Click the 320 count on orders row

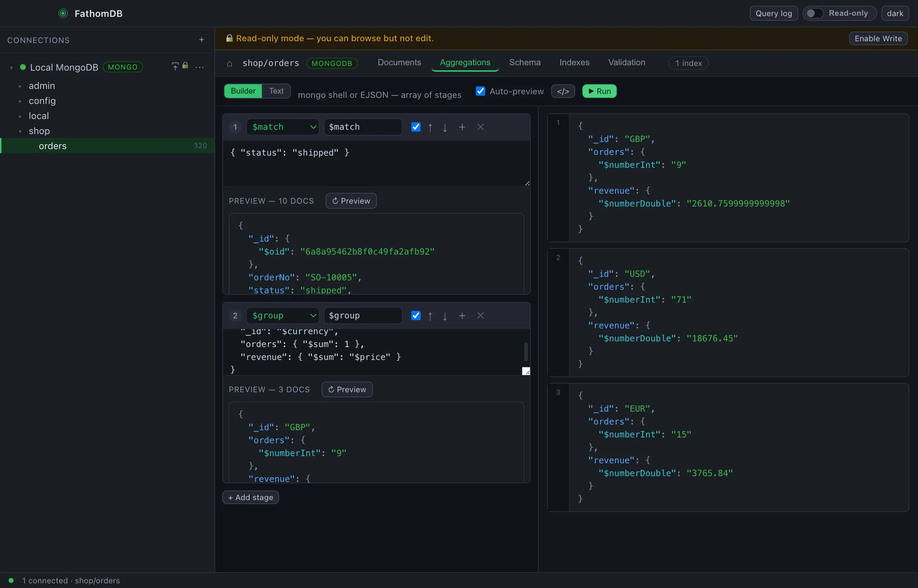pyautogui.click(x=200, y=146)
